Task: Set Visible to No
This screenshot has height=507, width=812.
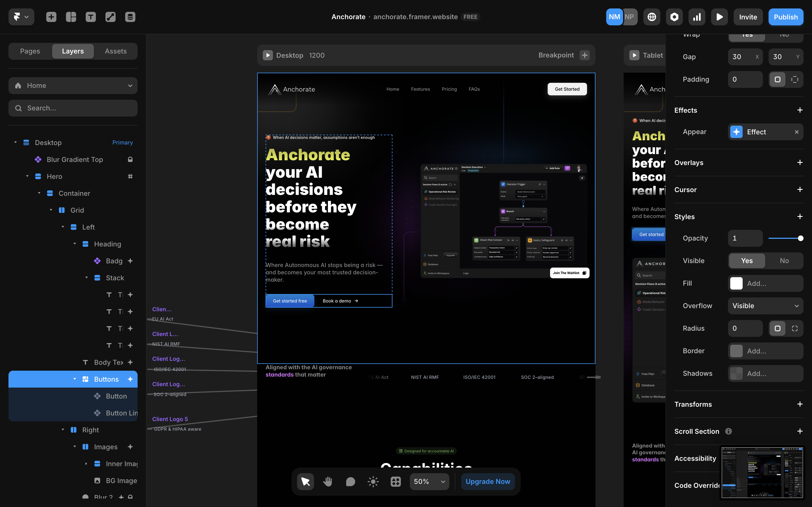Action: click(784, 261)
